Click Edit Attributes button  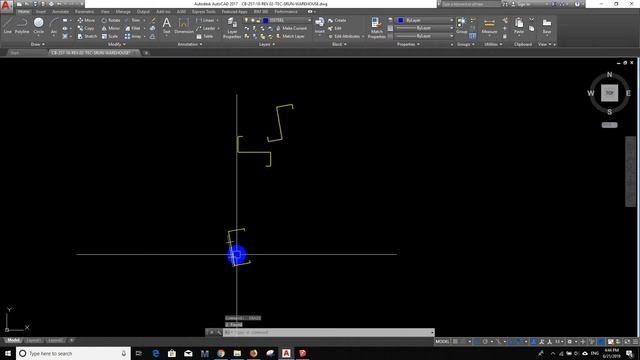[344, 36]
